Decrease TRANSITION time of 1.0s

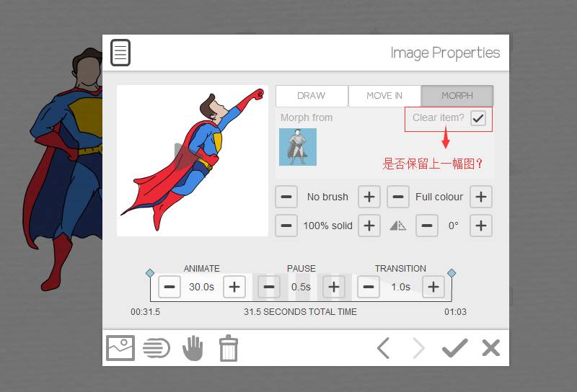(x=369, y=287)
